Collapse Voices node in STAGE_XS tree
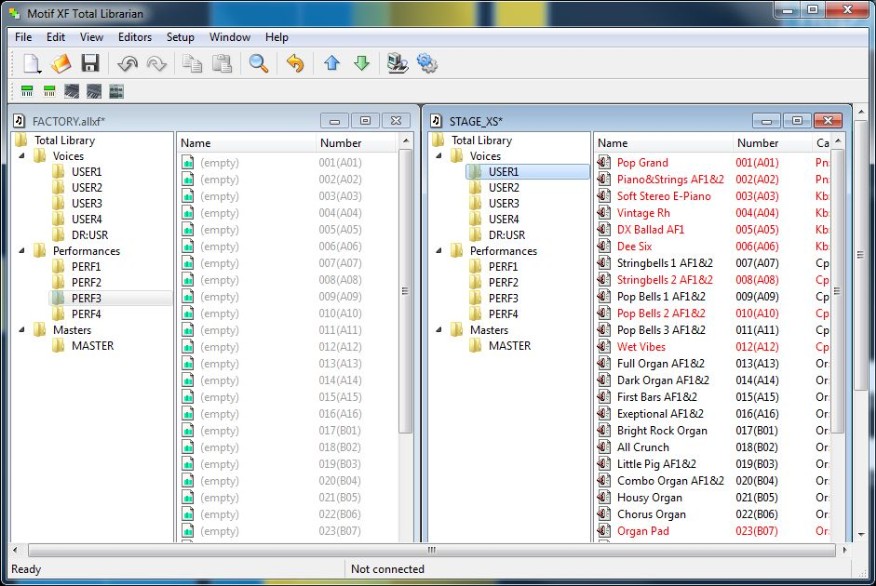876x586 pixels. [x=439, y=156]
